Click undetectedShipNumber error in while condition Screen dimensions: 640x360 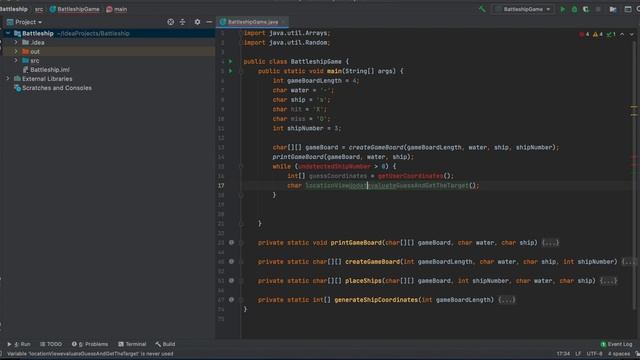click(334, 167)
